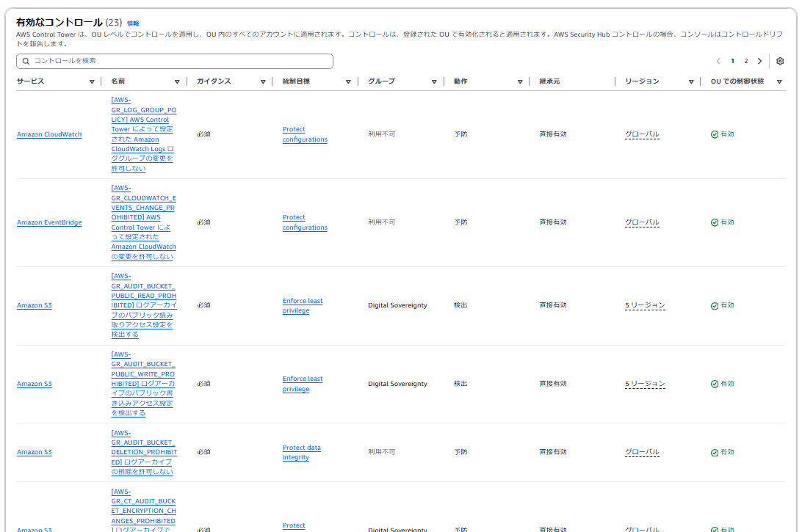Click グローバル region in the EventBridge row

pos(642,222)
